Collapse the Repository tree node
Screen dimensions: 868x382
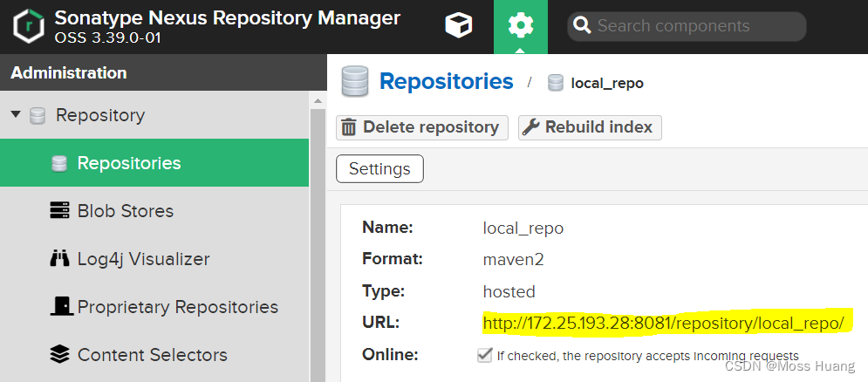click(16, 114)
